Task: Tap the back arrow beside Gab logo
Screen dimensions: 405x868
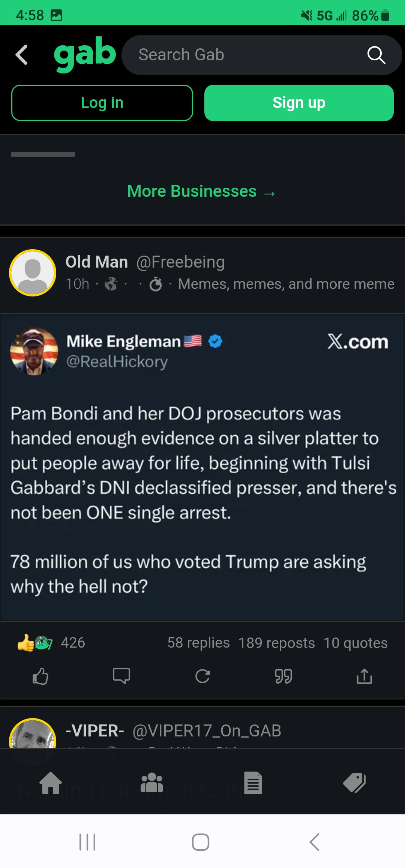Action: click(22, 55)
